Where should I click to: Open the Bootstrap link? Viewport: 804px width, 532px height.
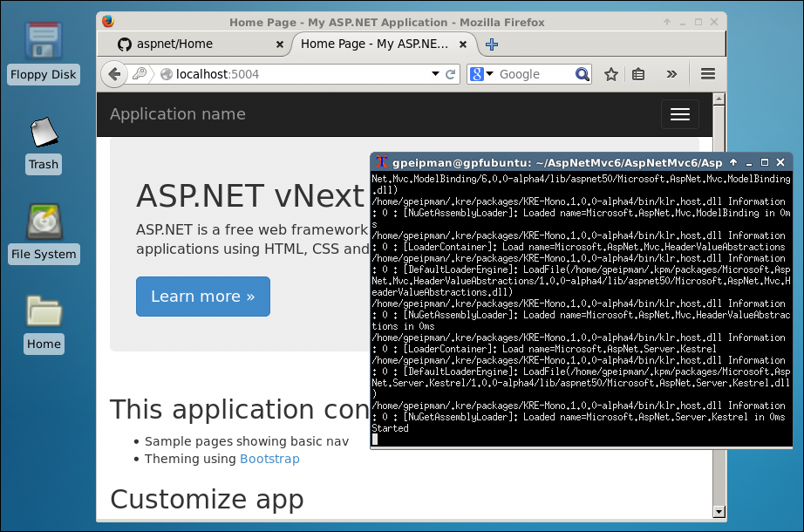coord(269,459)
